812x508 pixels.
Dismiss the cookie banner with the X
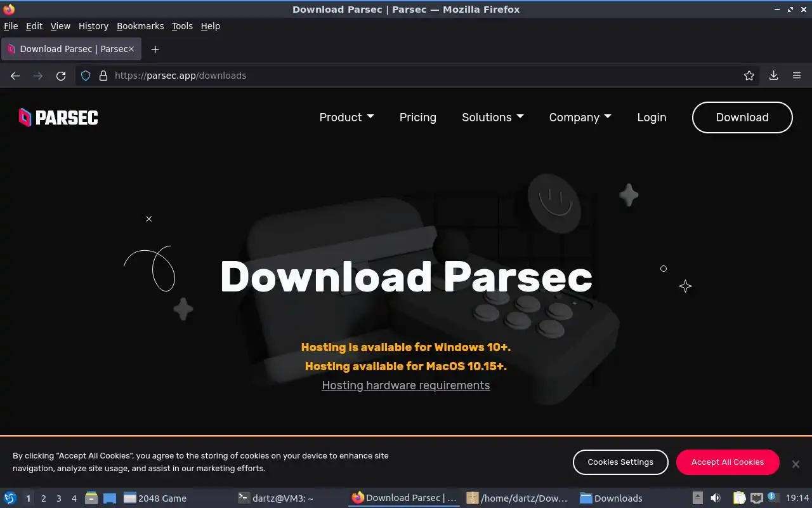(796, 464)
